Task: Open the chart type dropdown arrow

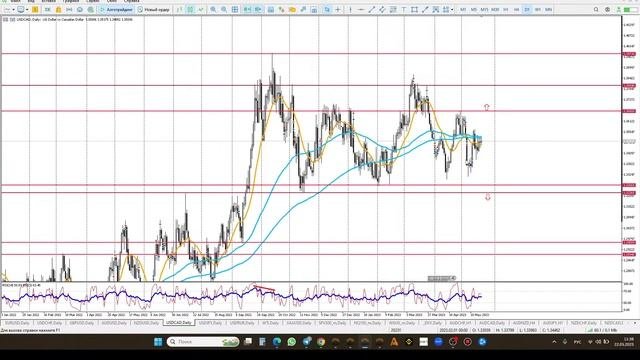Action: point(13,9)
